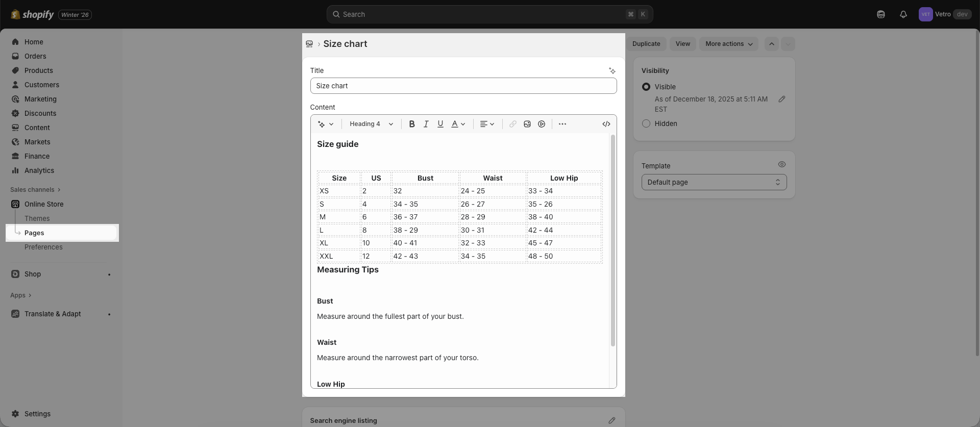Click the pencil icon to edit visibility date
Screen dimensions: 980x427
782,99
